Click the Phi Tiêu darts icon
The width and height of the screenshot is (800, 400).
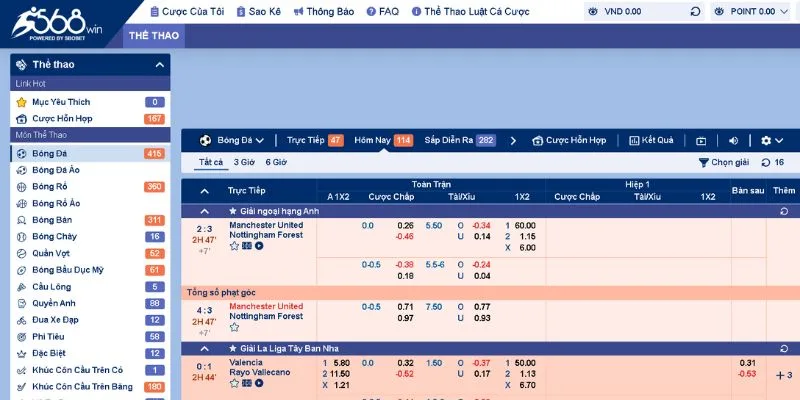(21, 337)
